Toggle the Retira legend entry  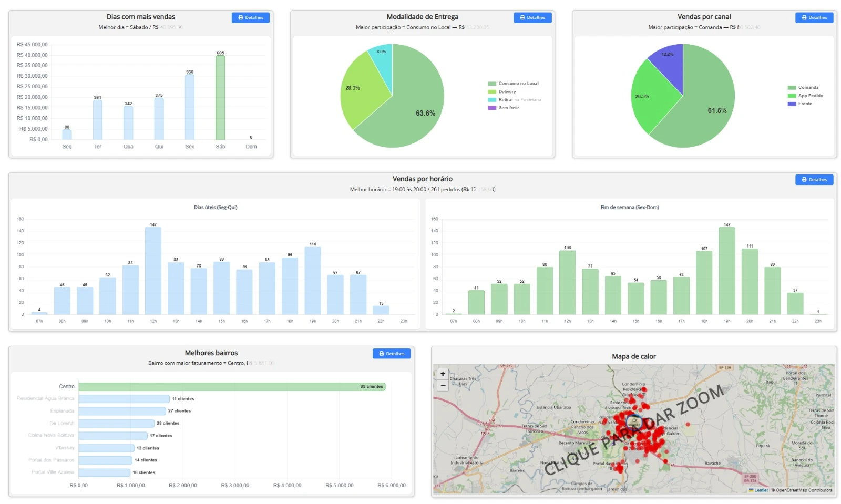tap(515, 100)
